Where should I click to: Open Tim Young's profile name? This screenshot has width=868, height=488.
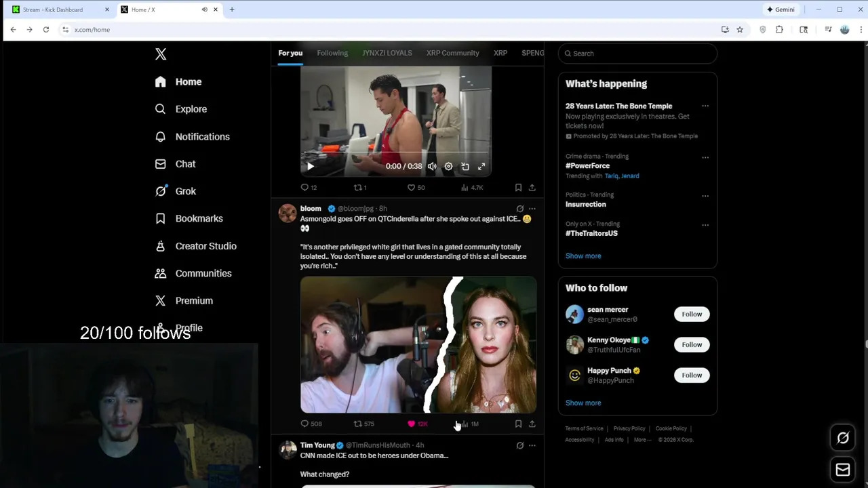coord(317,445)
